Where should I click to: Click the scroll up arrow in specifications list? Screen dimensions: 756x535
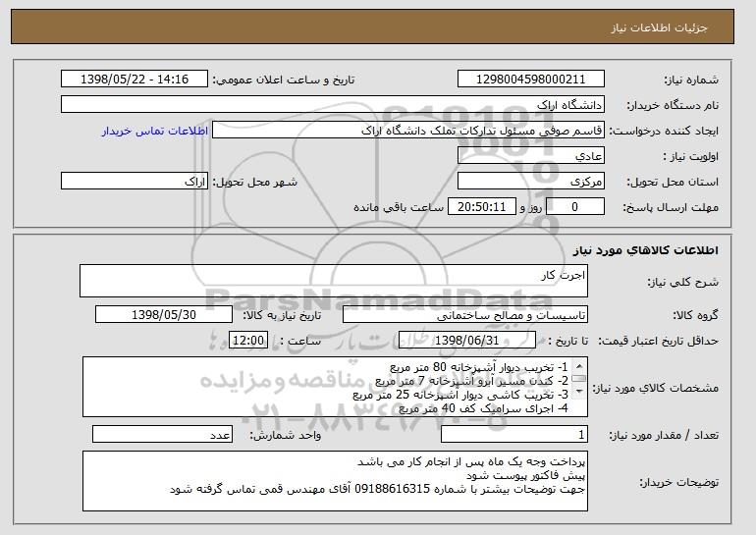579,366
